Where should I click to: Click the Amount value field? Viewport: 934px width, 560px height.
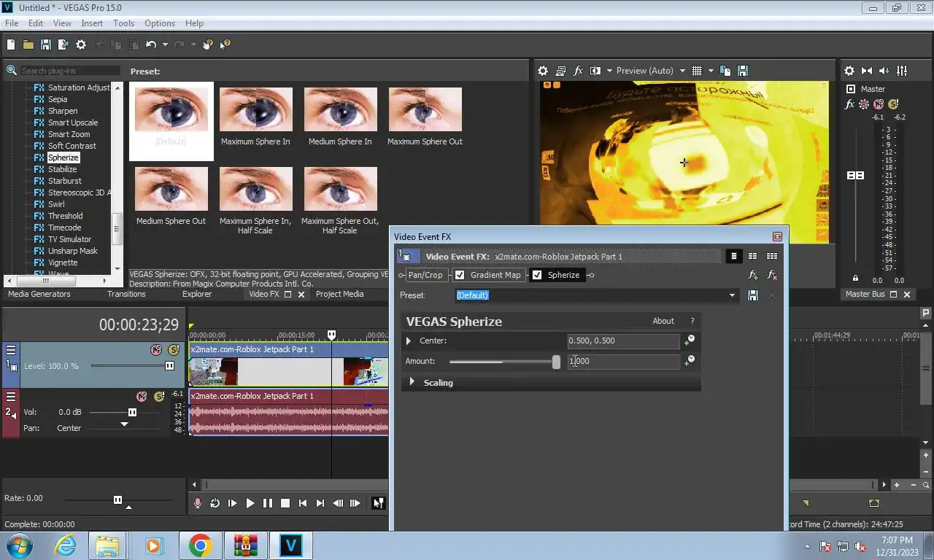coord(623,361)
